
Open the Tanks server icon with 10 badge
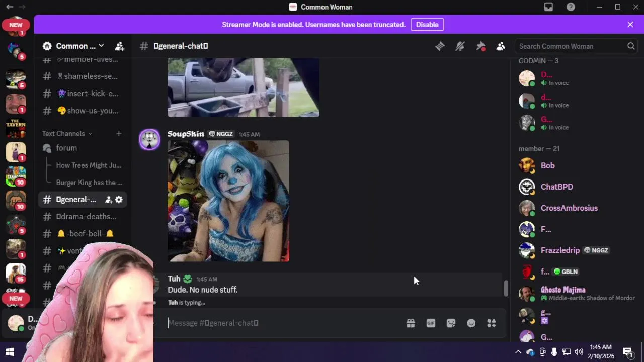[x=16, y=176]
